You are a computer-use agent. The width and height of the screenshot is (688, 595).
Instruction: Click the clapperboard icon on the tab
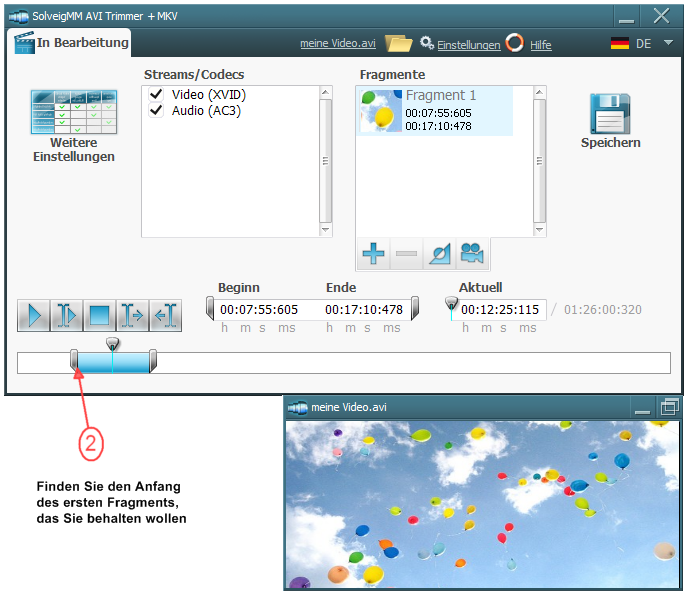point(25,43)
